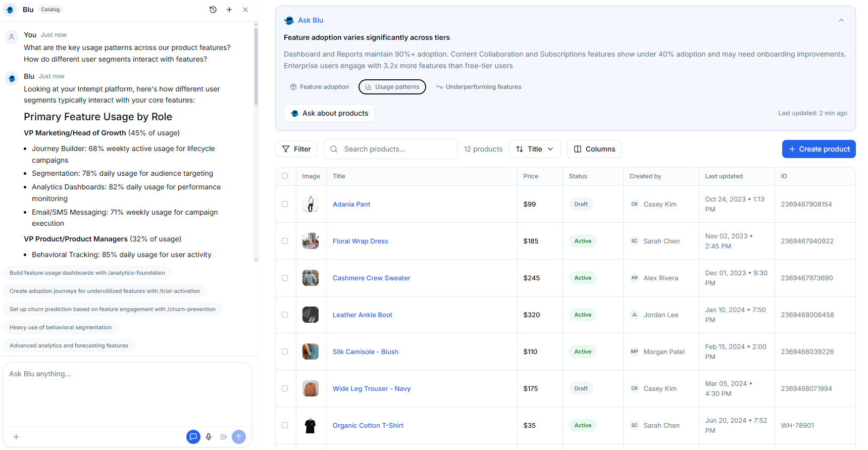Open the Organic Cotton T-Shirt link

pyautogui.click(x=368, y=425)
